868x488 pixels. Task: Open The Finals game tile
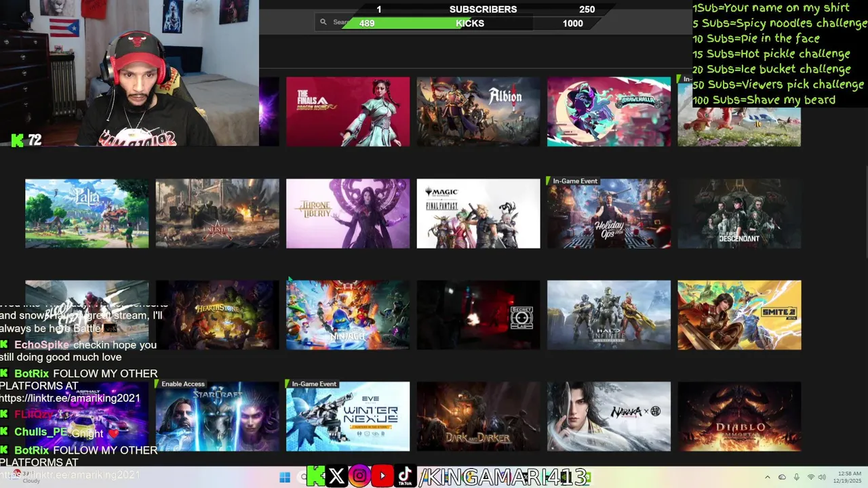coord(348,111)
